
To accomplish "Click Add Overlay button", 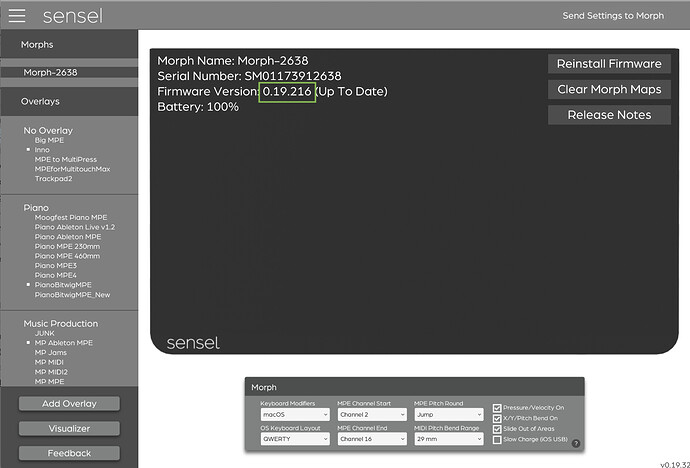I will click(69, 404).
